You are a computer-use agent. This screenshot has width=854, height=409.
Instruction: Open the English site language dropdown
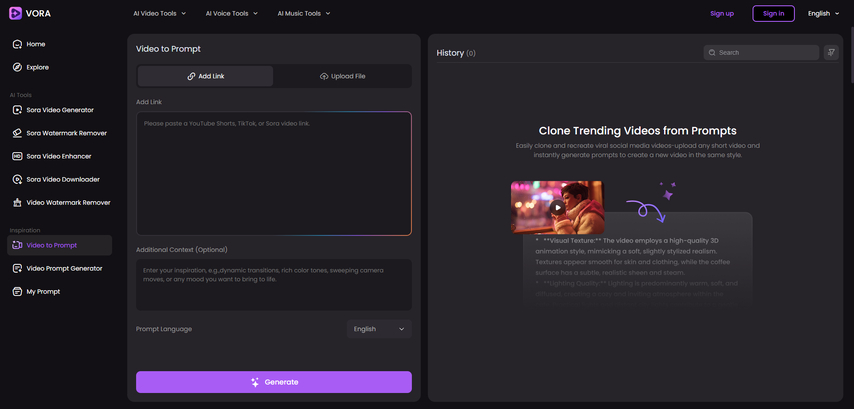point(824,14)
